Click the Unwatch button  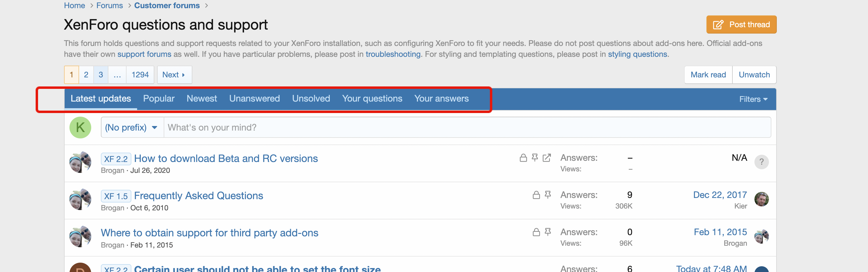click(x=754, y=75)
